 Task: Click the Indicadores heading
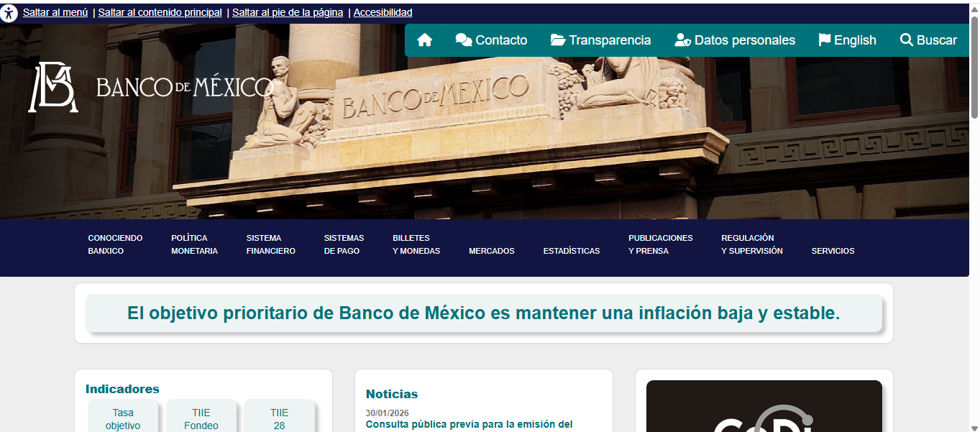122,389
